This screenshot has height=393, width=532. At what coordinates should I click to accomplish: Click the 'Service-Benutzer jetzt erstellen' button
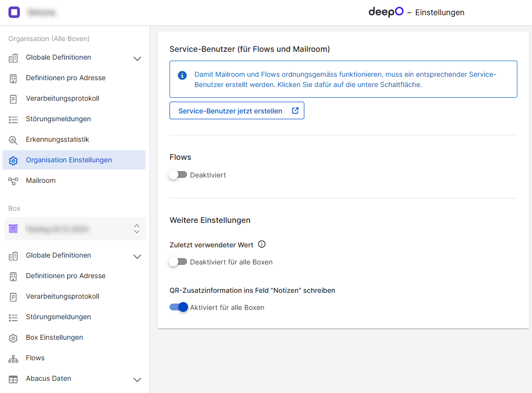pos(237,110)
